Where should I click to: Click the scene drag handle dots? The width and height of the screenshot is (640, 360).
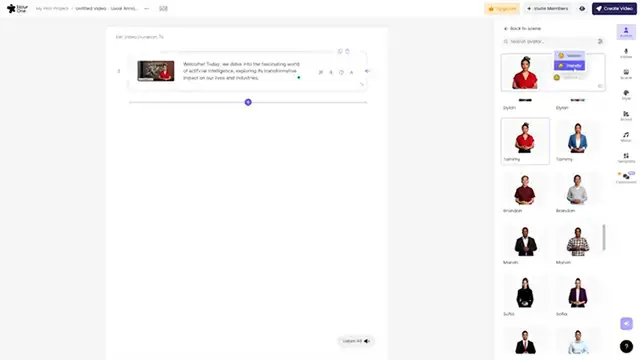click(x=119, y=71)
